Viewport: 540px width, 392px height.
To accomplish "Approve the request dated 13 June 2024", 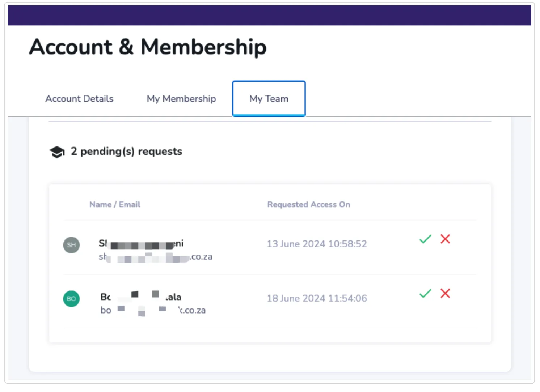I will click(x=425, y=239).
